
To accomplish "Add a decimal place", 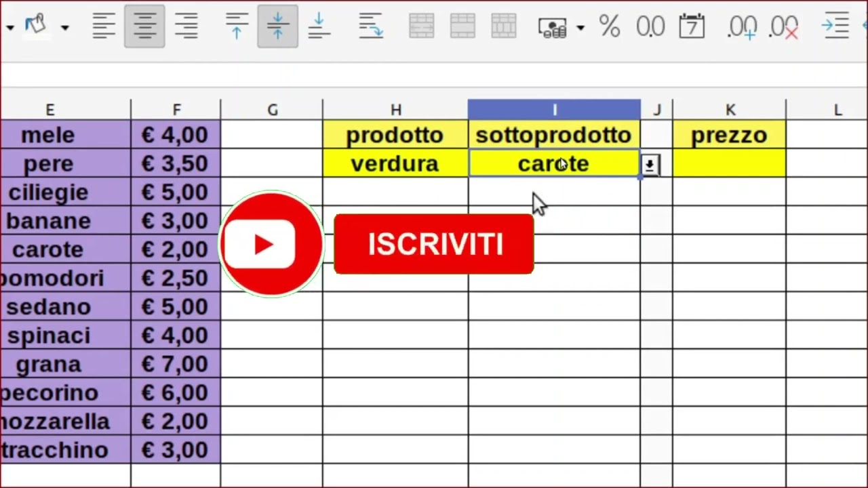I will pyautogui.click(x=743, y=26).
